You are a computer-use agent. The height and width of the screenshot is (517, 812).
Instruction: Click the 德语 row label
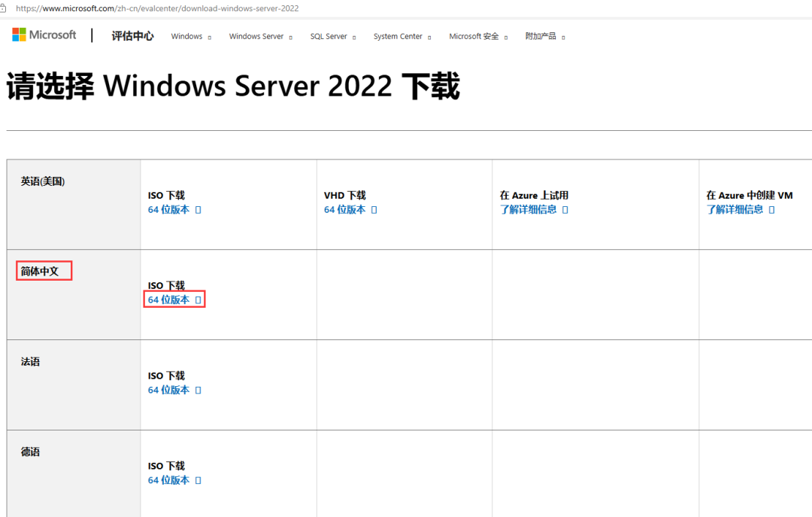pyautogui.click(x=30, y=452)
